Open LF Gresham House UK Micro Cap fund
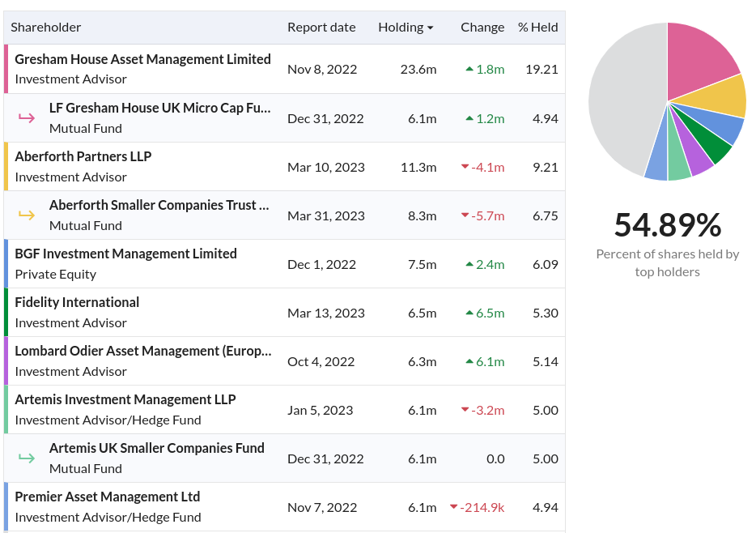The image size is (756, 533). click(159, 108)
